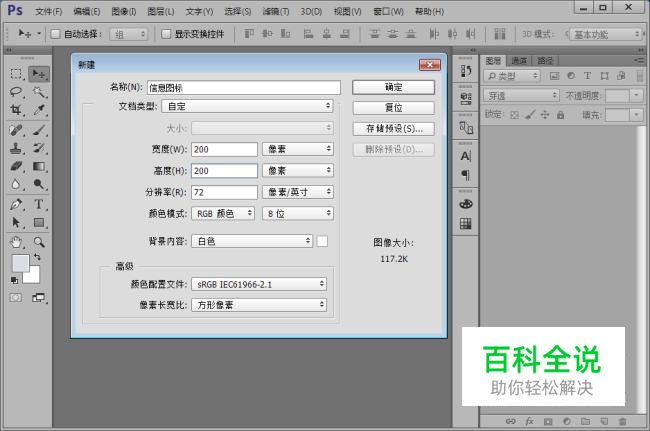Select the Magic Wand tool

39,92
